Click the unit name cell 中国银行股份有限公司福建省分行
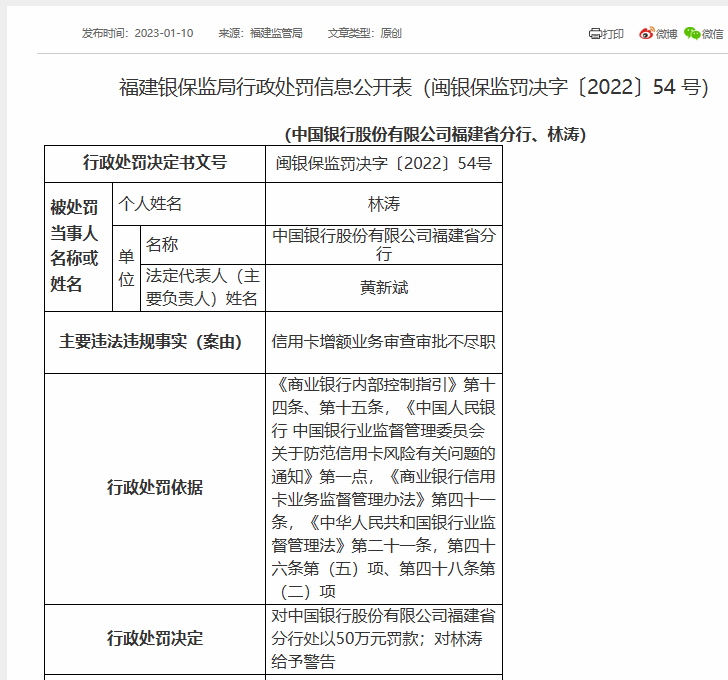This screenshot has width=728, height=680. coord(384,245)
